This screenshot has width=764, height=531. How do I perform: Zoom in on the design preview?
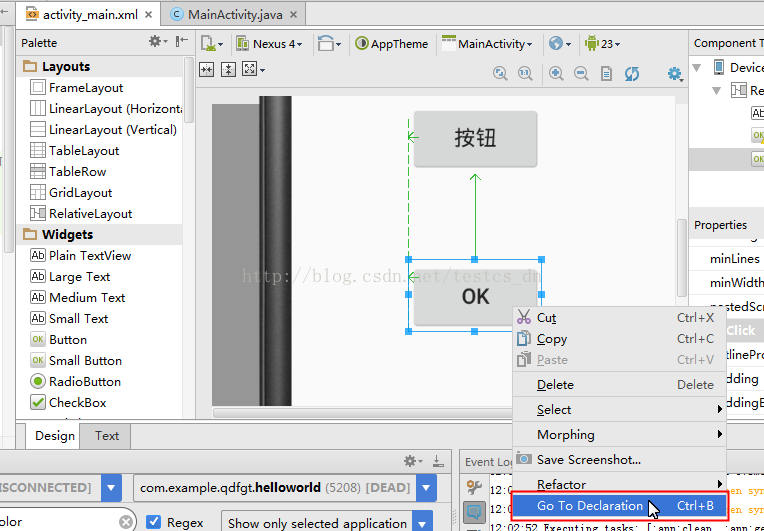tap(556, 74)
